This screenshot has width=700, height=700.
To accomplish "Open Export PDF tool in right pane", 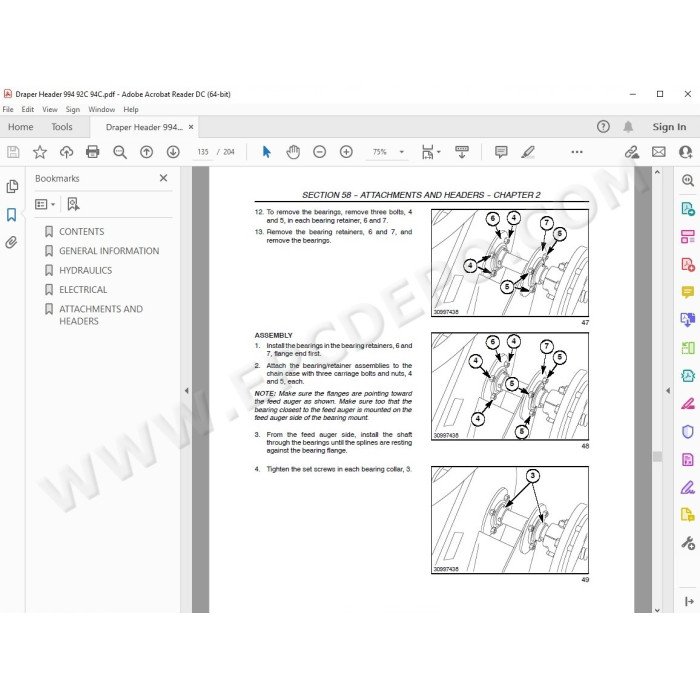I will pos(688,208).
